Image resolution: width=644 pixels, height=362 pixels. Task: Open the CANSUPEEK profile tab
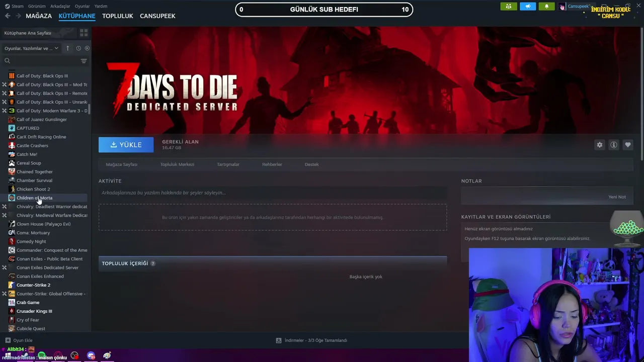click(x=157, y=16)
